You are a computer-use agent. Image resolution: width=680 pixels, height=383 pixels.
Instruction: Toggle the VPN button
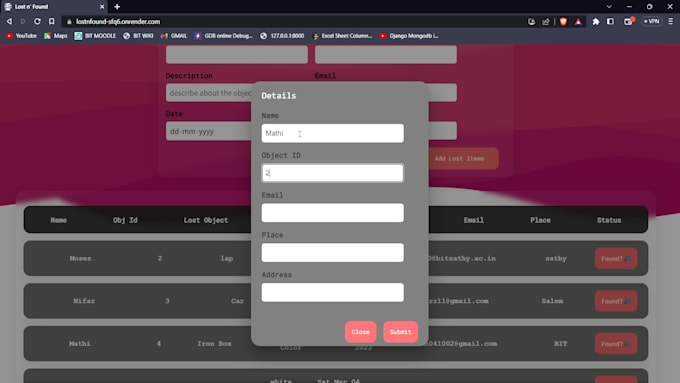(651, 21)
